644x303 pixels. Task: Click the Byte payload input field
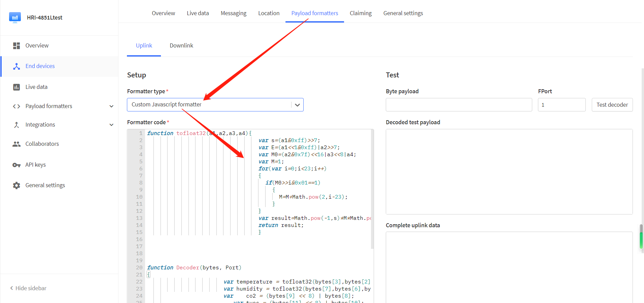[x=459, y=105]
